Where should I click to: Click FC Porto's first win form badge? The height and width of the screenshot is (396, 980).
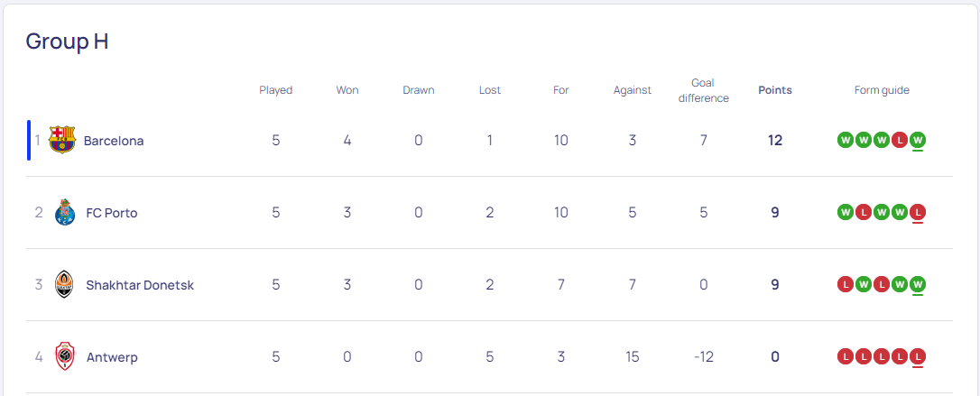click(x=845, y=212)
